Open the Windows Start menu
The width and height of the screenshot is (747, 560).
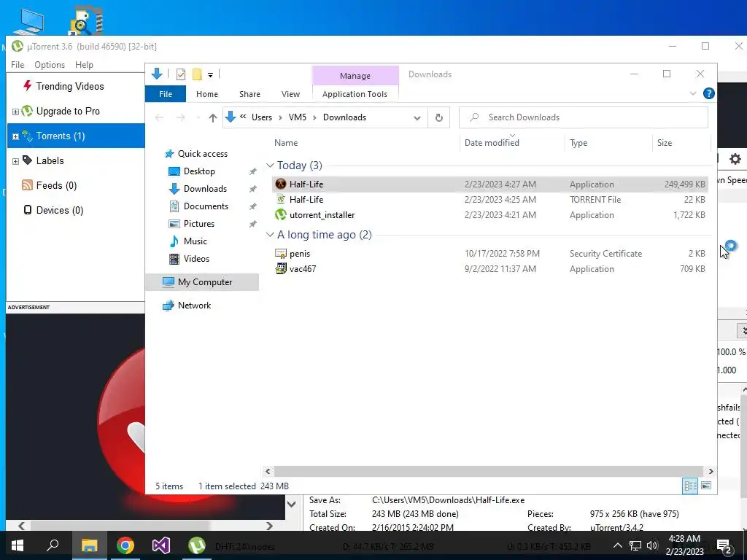click(x=18, y=545)
